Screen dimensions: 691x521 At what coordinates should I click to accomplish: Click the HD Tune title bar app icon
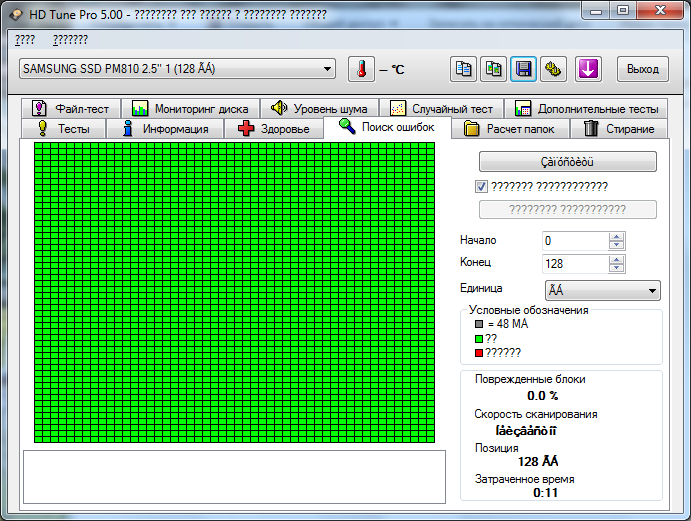16,15
